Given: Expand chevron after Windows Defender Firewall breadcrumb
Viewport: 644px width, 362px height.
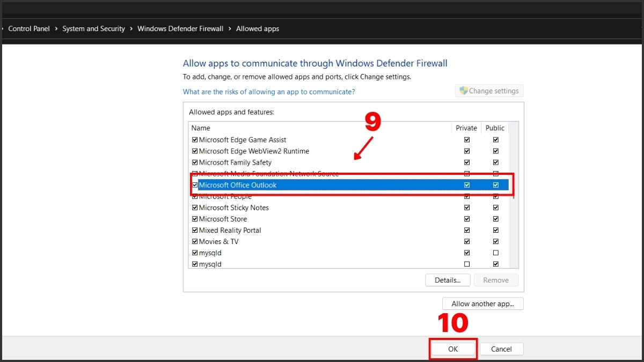Looking at the screenshot, I should tap(230, 29).
